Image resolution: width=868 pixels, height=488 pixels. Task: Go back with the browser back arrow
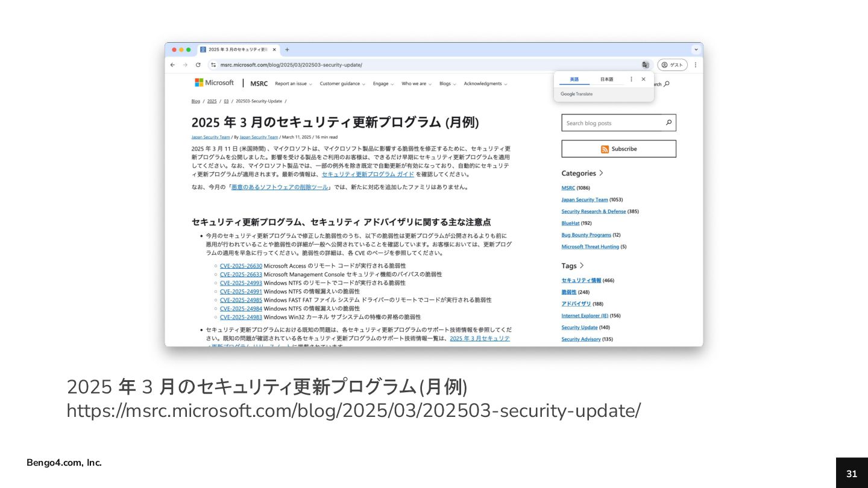[172, 65]
